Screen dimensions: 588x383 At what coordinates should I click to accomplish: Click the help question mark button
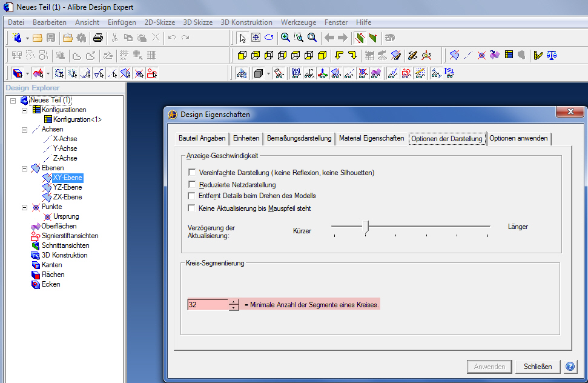[x=570, y=366]
